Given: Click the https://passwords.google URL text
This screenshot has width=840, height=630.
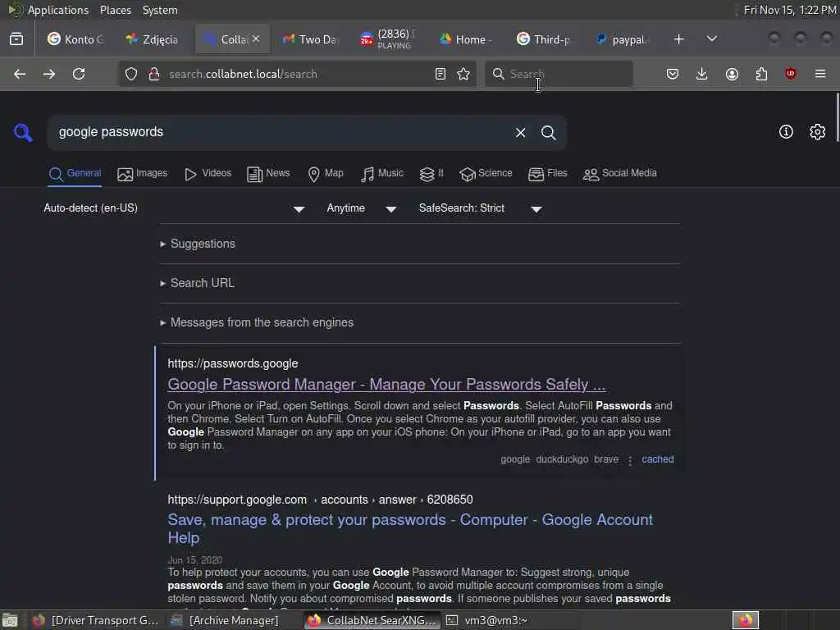Looking at the screenshot, I should [x=232, y=363].
